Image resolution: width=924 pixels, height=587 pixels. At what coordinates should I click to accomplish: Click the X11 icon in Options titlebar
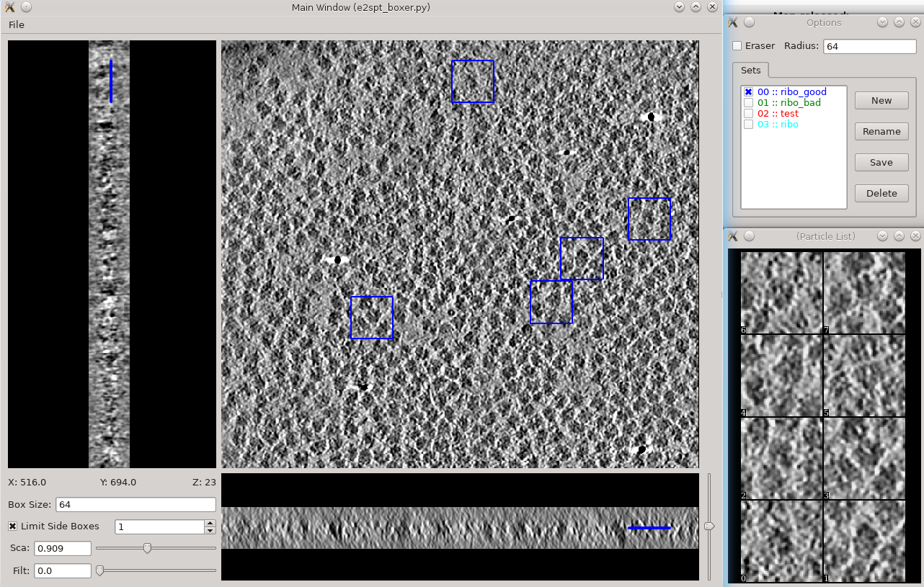click(733, 22)
